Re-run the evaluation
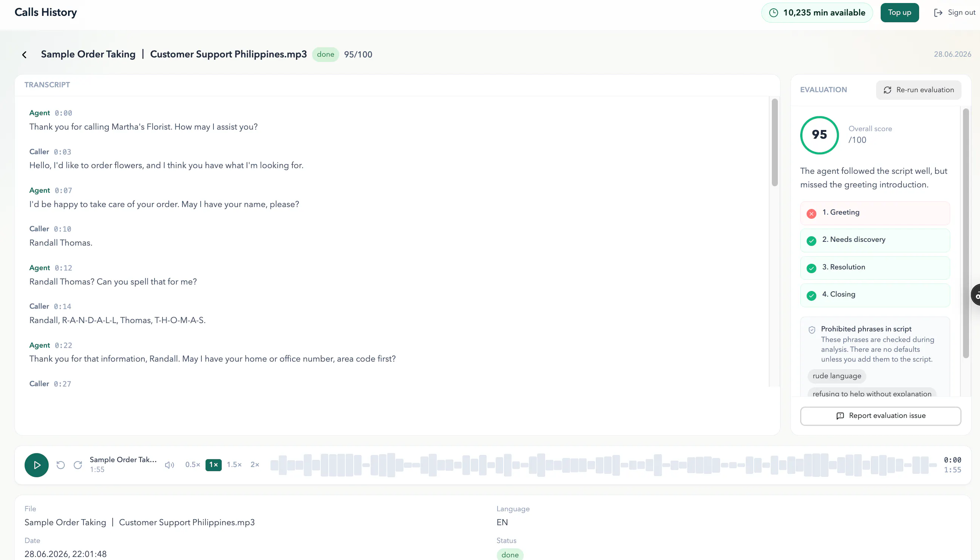980x560 pixels. (918, 90)
